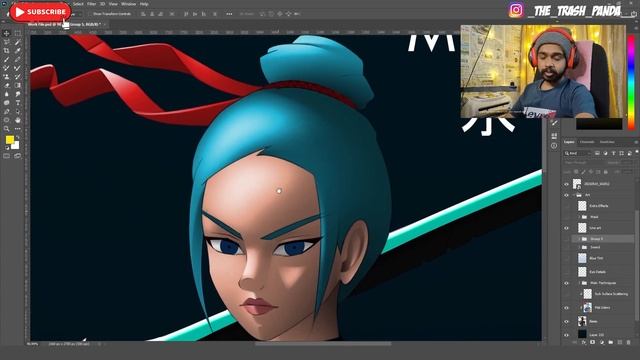This screenshot has height=360, width=640.
Task: Show the Group 5 layer visibility
Action: coord(566,239)
